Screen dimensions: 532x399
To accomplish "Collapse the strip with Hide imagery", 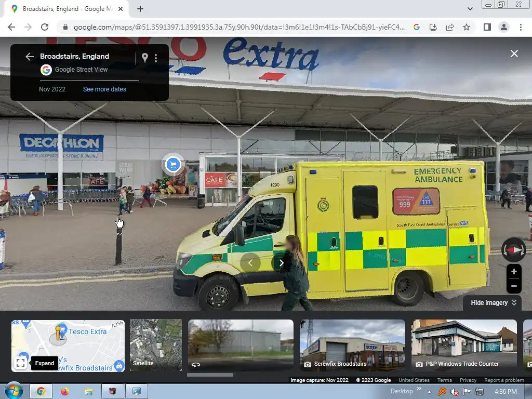I will pyautogui.click(x=493, y=303).
